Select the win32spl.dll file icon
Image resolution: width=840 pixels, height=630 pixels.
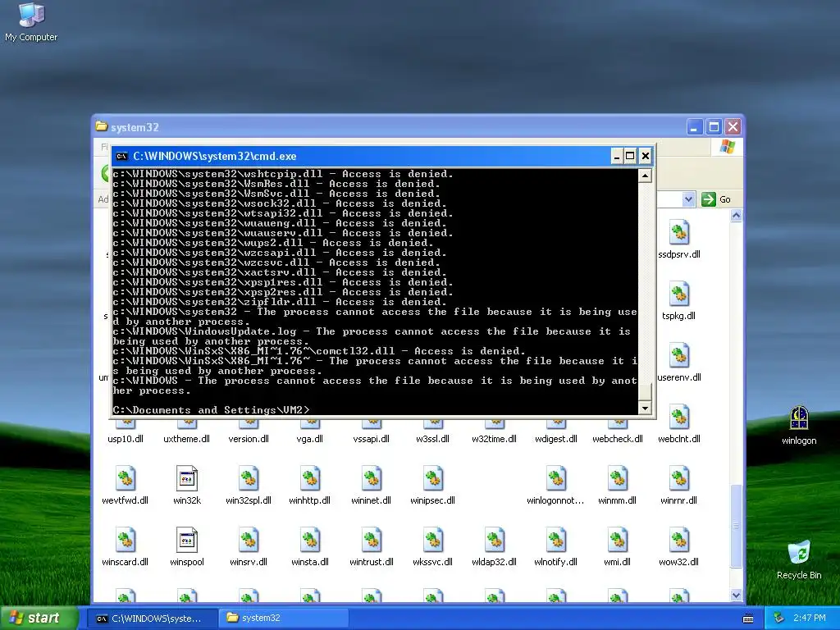248,478
